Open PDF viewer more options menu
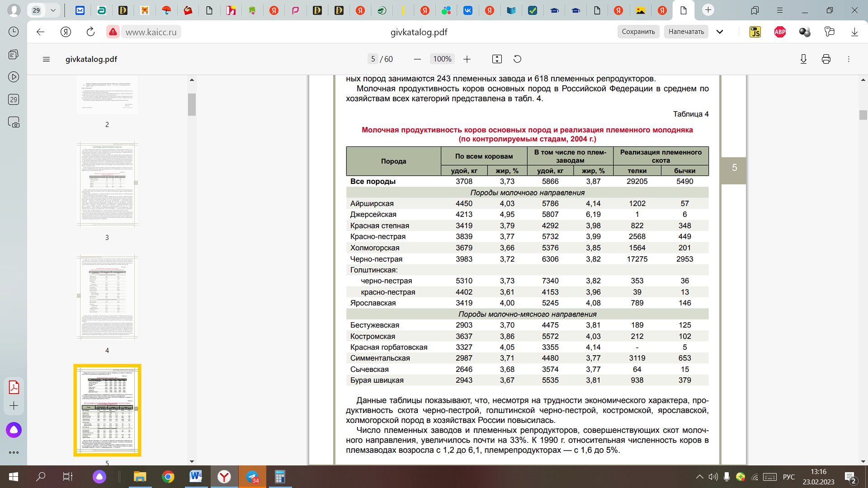The width and height of the screenshot is (868, 488). pos(849,59)
